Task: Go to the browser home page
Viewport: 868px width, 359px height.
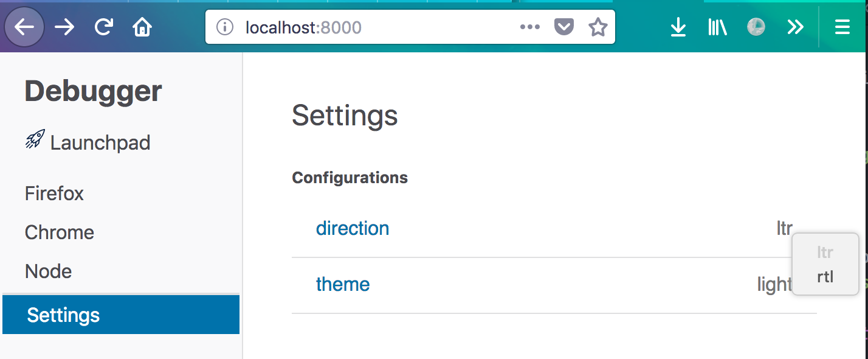Action: 142,27
